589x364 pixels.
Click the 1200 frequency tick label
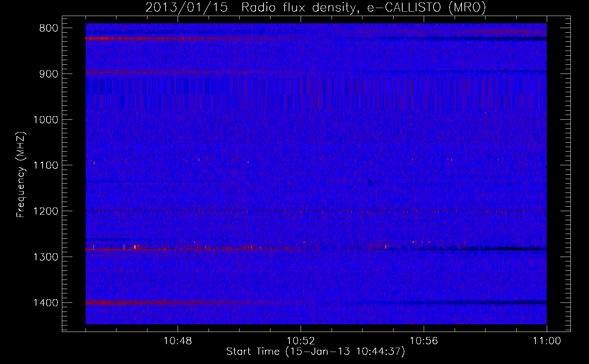(x=46, y=211)
